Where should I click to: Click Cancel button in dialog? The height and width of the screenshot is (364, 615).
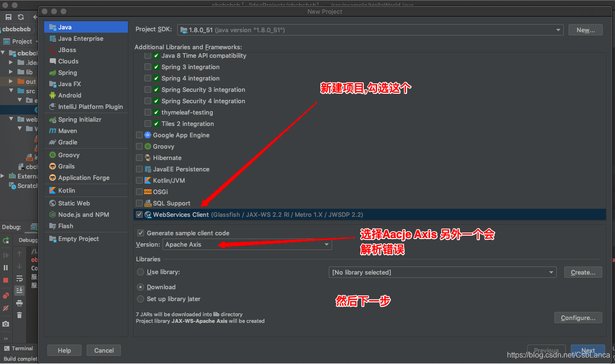click(104, 350)
